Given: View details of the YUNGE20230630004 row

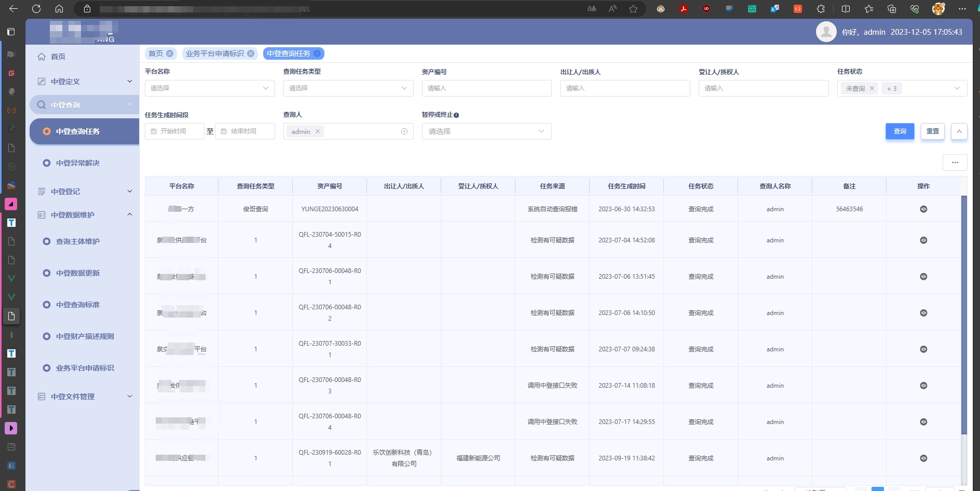Looking at the screenshot, I should (x=923, y=209).
